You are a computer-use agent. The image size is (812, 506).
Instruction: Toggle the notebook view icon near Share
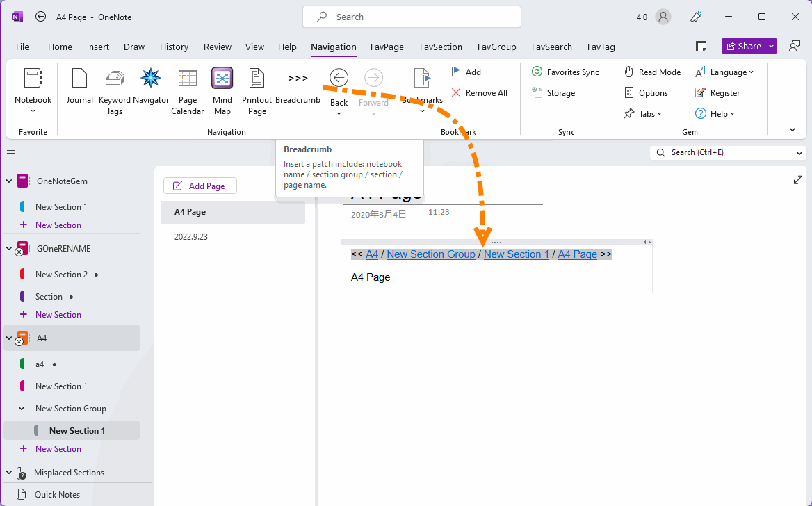pyautogui.click(x=701, y=46)
